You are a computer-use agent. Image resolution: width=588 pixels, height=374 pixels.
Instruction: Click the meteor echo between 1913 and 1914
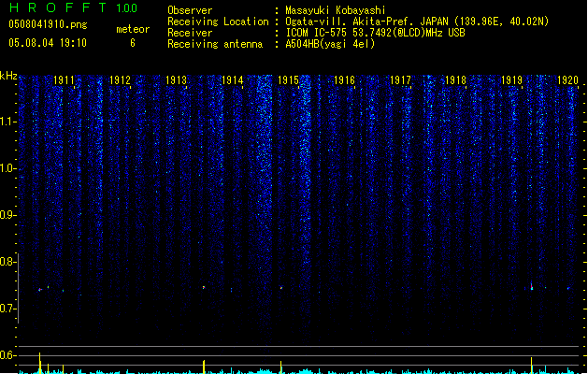click(x=204, y=287)
